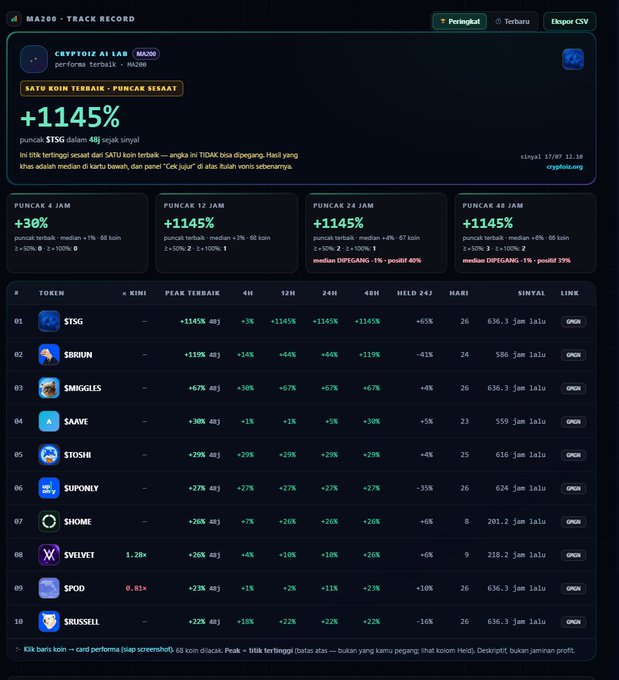Screen dimensions: 619x680
Task: Click the $TSG token name
Action: pyautogui.click(x=73, y=321)
